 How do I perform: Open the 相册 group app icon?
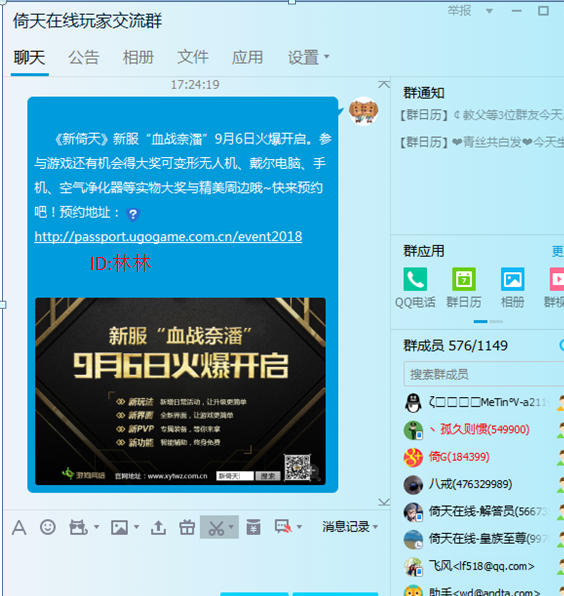[x=512, y=279]
